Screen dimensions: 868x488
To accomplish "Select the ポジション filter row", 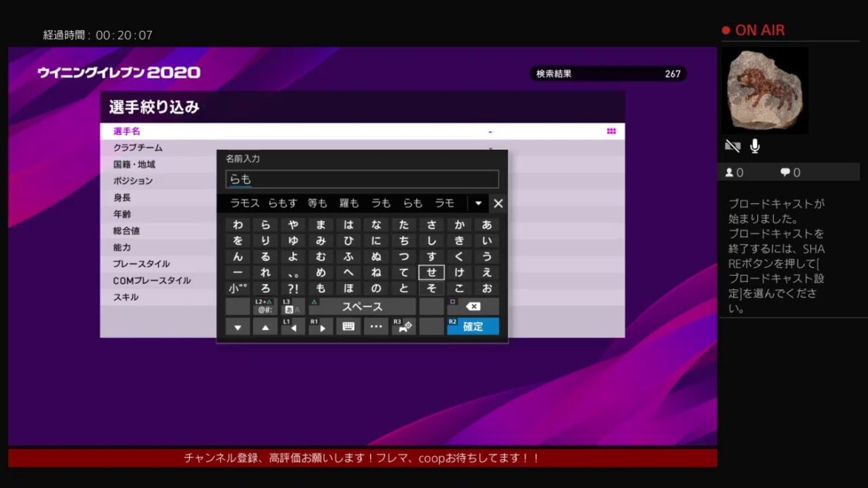I will 133,181.
